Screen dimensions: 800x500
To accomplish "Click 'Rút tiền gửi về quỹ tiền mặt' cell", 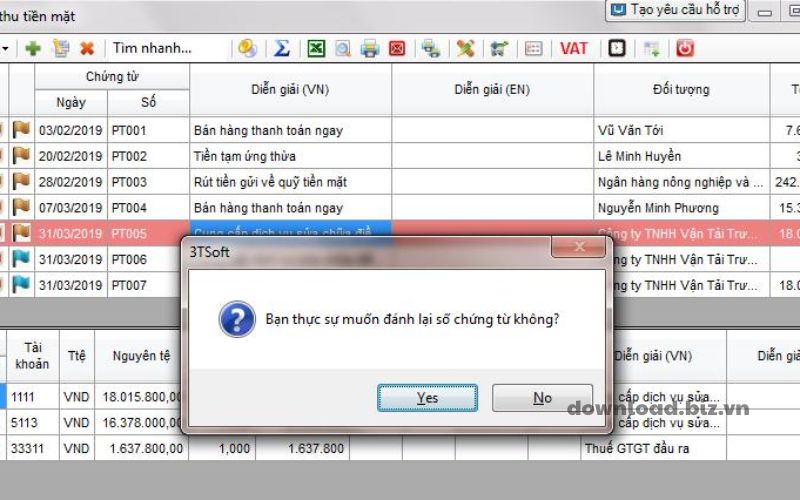I will (290, 182).
